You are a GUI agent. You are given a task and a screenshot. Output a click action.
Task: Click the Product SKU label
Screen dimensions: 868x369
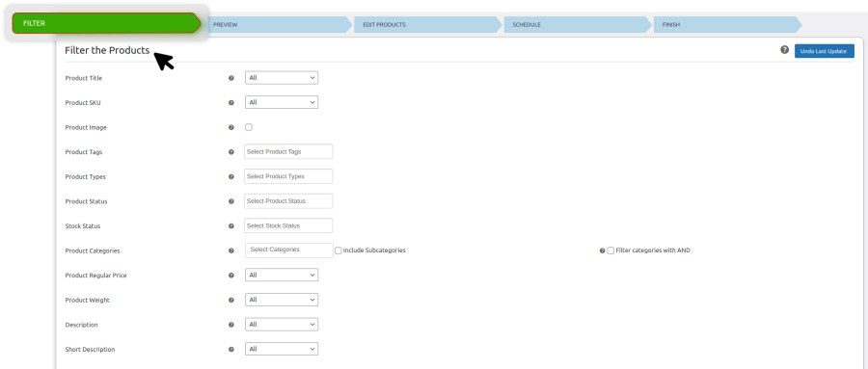(x=83, y=103)
